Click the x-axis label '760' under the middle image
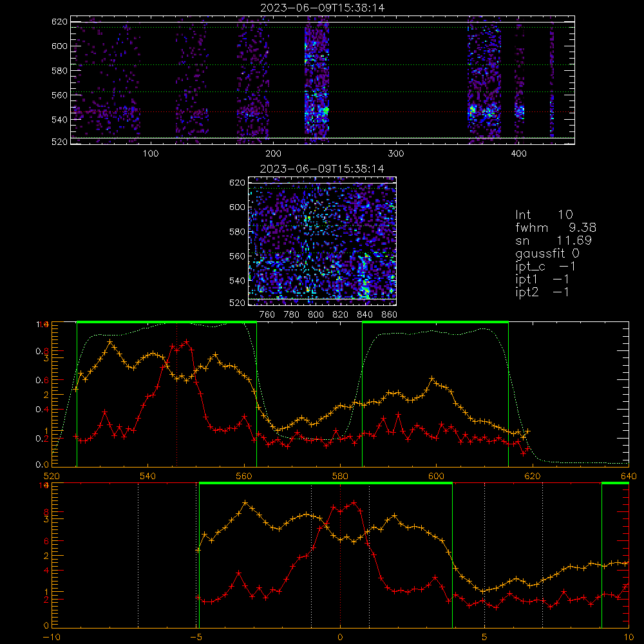The width and height of the screenshot is (644, 644). (x=267, y=315)
